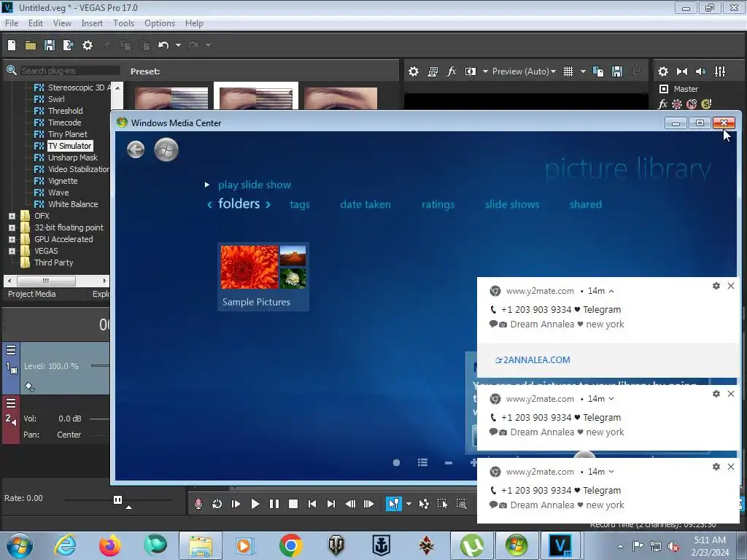This screenshot has width=747, height=560.
Task: Save snapshot to file icon in preview
Action: coord(617,71)
